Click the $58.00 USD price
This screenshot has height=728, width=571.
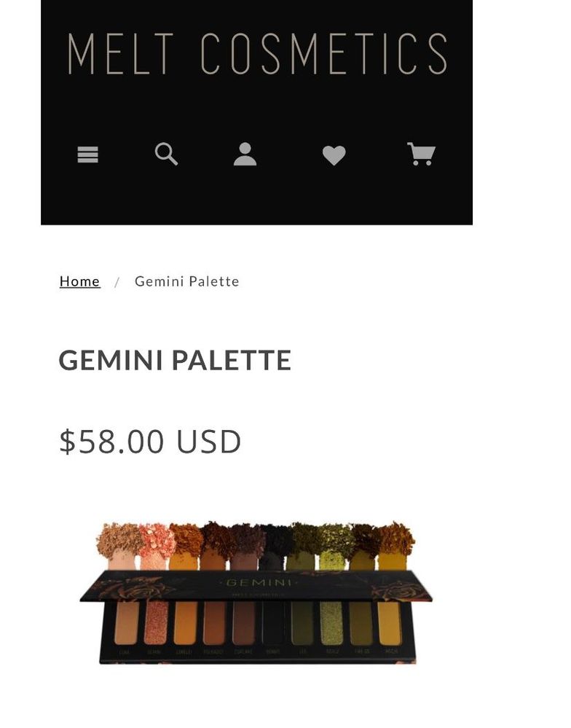[x=150, y=441]
